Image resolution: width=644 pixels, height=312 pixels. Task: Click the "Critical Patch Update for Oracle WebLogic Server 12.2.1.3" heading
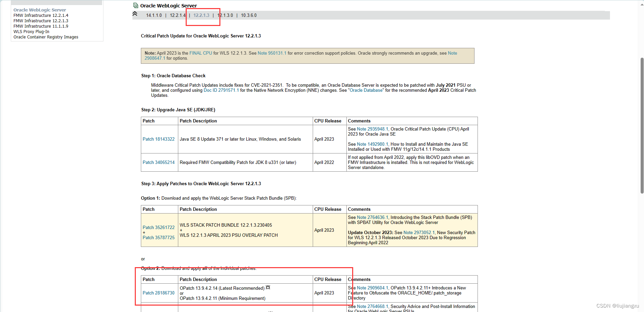[x=201, y=36]
